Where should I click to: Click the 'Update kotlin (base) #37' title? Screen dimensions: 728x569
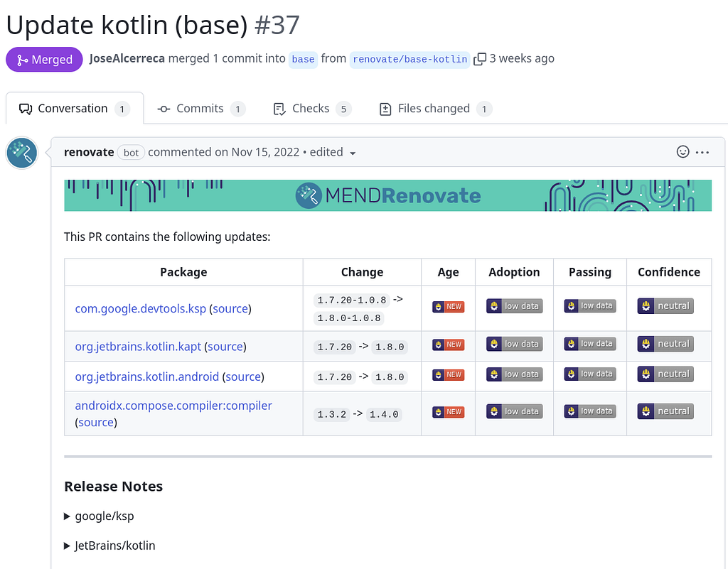[153, 25]
